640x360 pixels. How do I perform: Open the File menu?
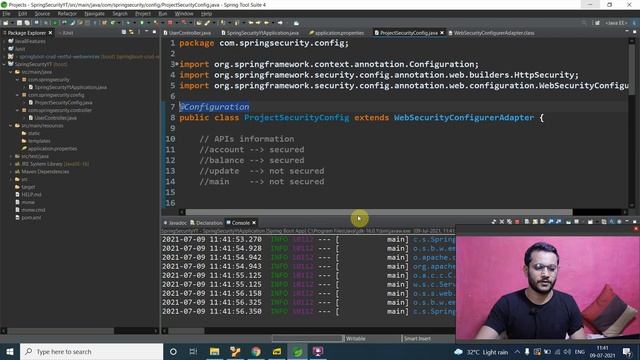click(7, 13)
